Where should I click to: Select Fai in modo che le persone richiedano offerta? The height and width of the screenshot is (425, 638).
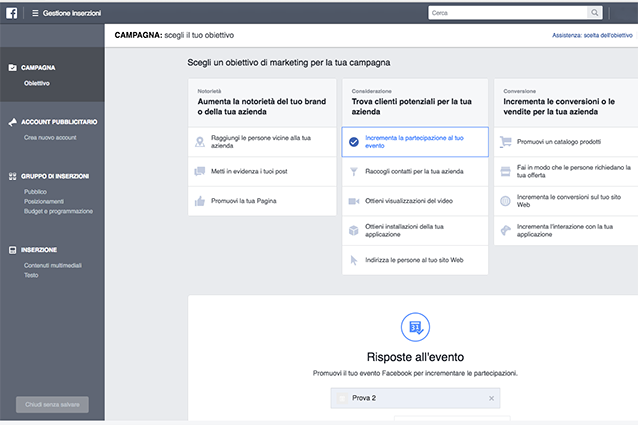pyautogui.click(x=566, y=171)
